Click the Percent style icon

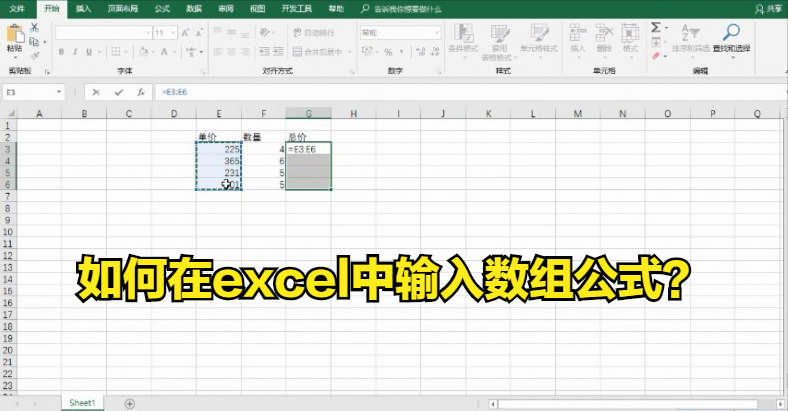click(388, 52)
